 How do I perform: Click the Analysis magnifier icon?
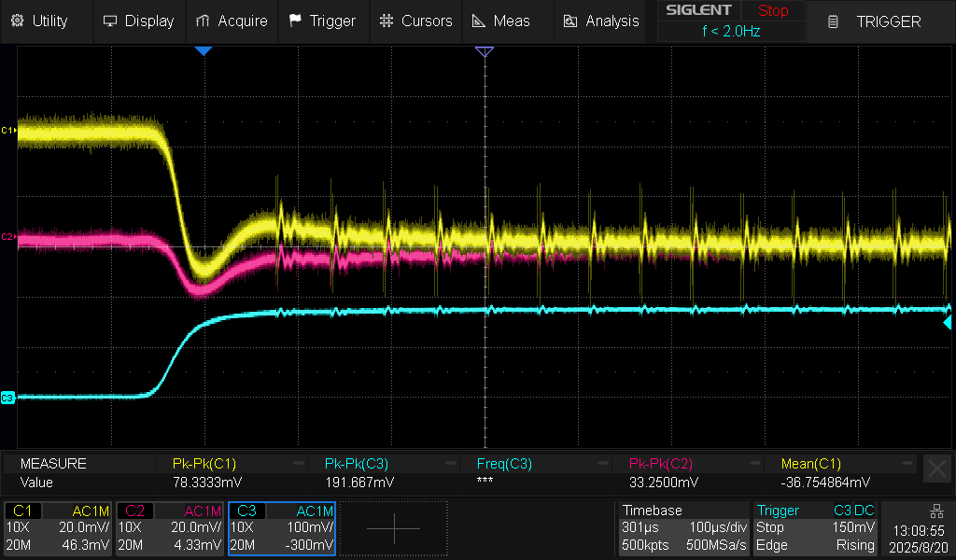click(x=569, y=21)
